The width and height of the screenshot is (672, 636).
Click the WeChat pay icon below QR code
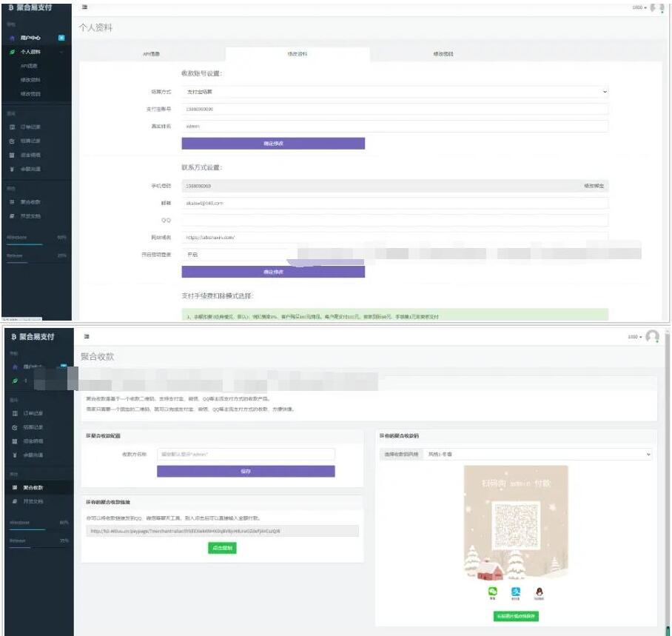[492, 592]
